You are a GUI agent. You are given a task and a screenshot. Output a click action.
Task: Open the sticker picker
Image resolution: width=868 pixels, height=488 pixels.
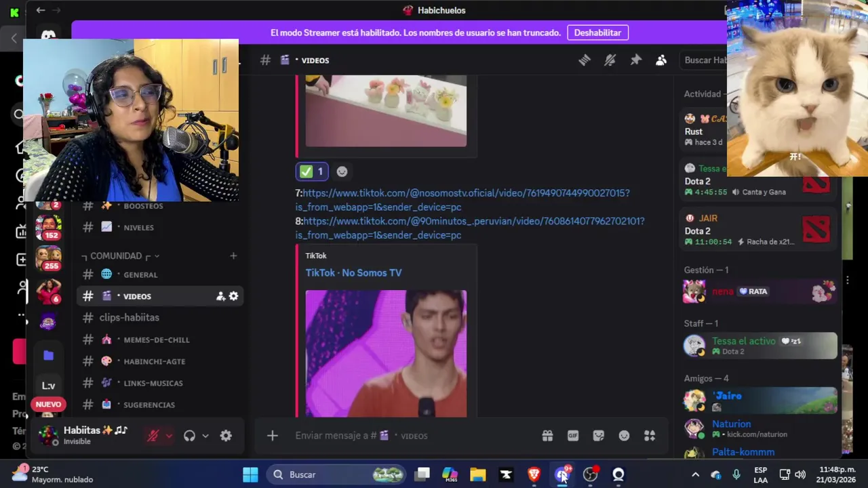pyautogui.click(x=599, y=436)
